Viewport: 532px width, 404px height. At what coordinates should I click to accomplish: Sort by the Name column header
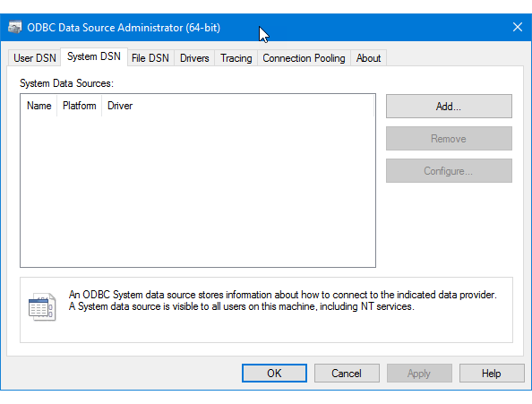click(39, 106)
